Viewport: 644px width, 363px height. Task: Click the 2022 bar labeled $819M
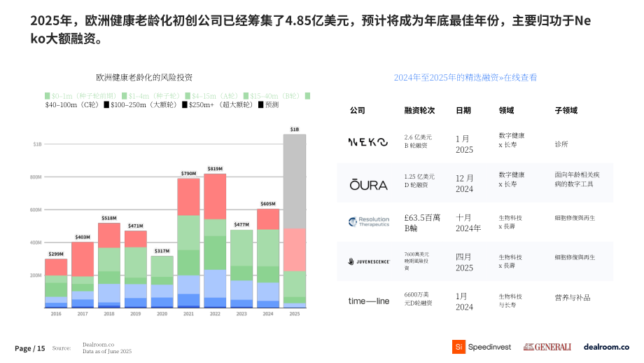point(215,240)
